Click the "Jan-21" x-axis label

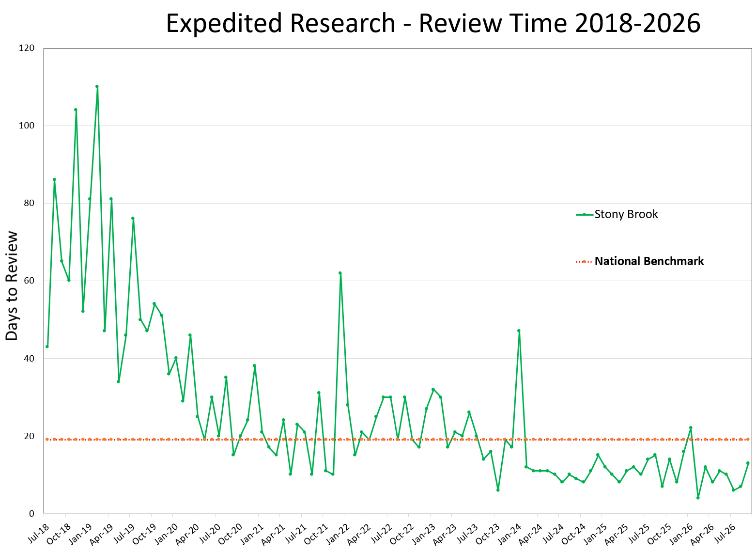click(252, 533)
